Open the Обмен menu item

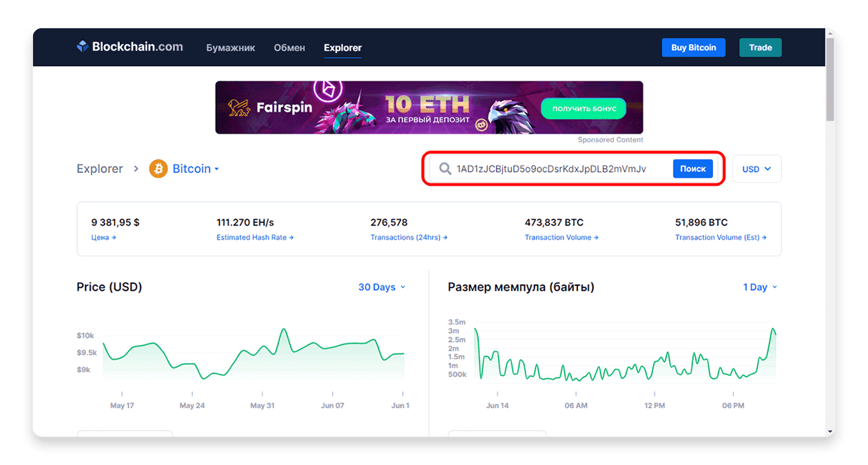[x=289, y=48]
